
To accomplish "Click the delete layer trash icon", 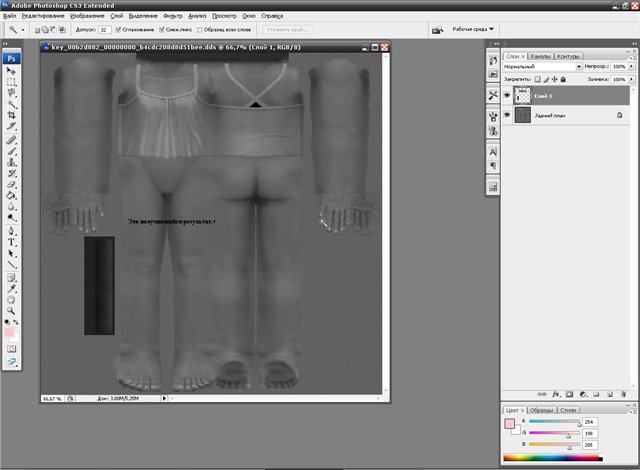I will [x=621, y=395].
